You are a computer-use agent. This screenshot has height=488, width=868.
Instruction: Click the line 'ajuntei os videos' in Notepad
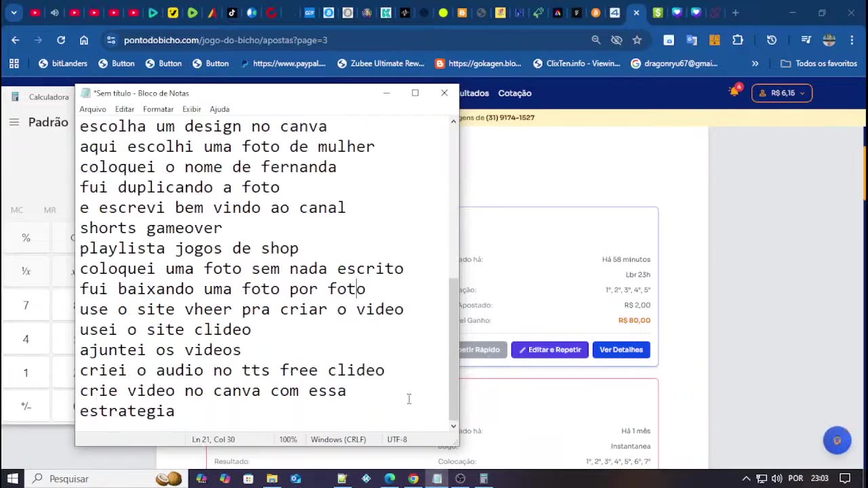161,350
